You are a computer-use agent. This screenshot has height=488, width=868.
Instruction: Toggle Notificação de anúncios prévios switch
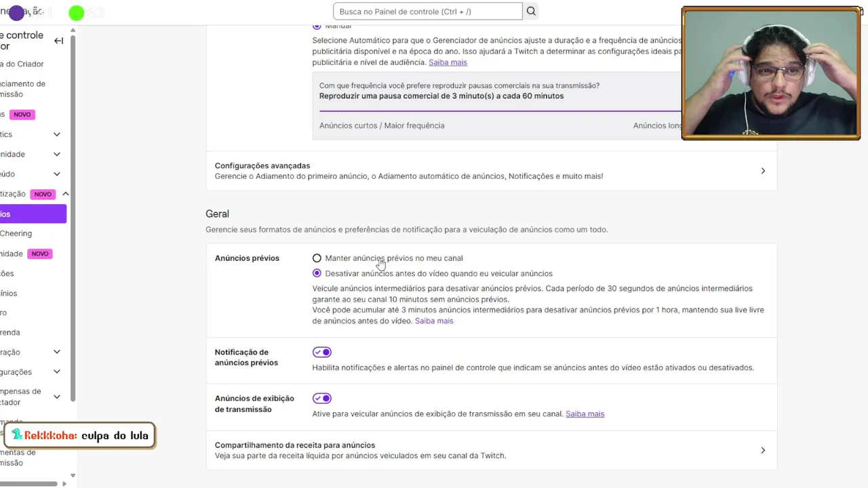[321, 352]
